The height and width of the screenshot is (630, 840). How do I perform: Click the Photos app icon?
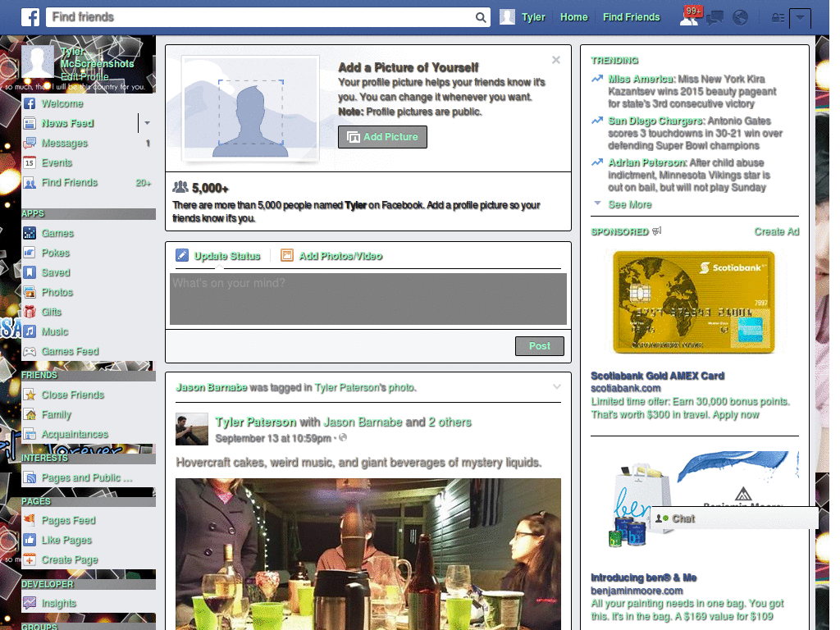(x=30, y=292)
